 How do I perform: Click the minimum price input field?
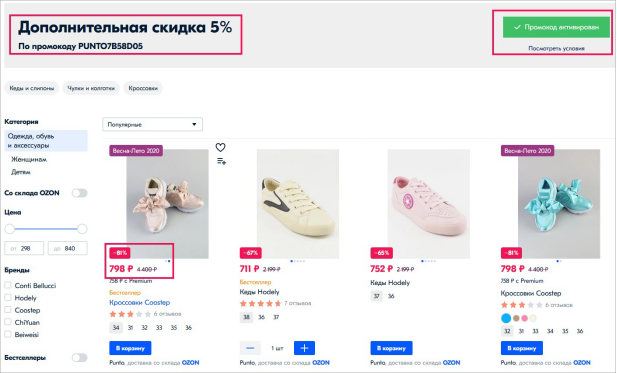(x=24, y=248)
